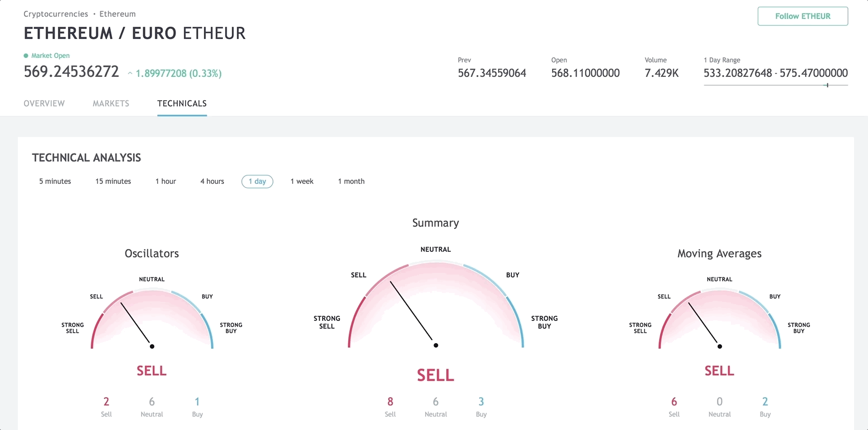Click the green price-up arrow icon

coord(130,74)
